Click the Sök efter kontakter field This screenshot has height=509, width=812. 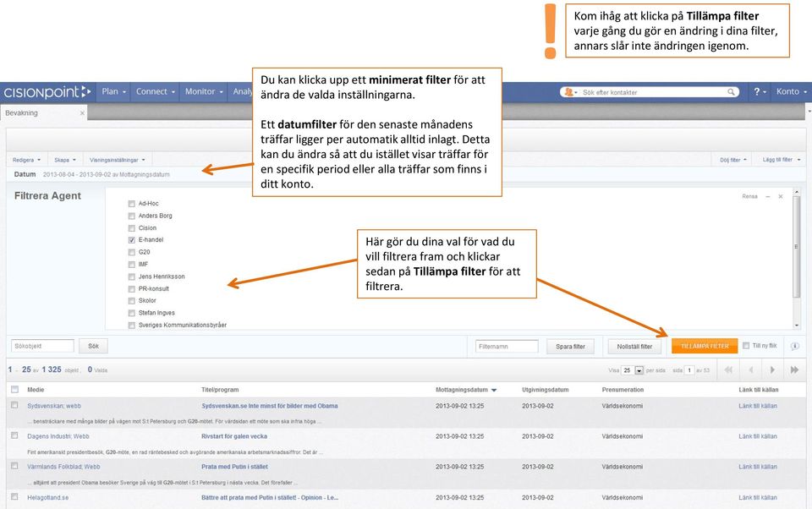click(654, 92)
